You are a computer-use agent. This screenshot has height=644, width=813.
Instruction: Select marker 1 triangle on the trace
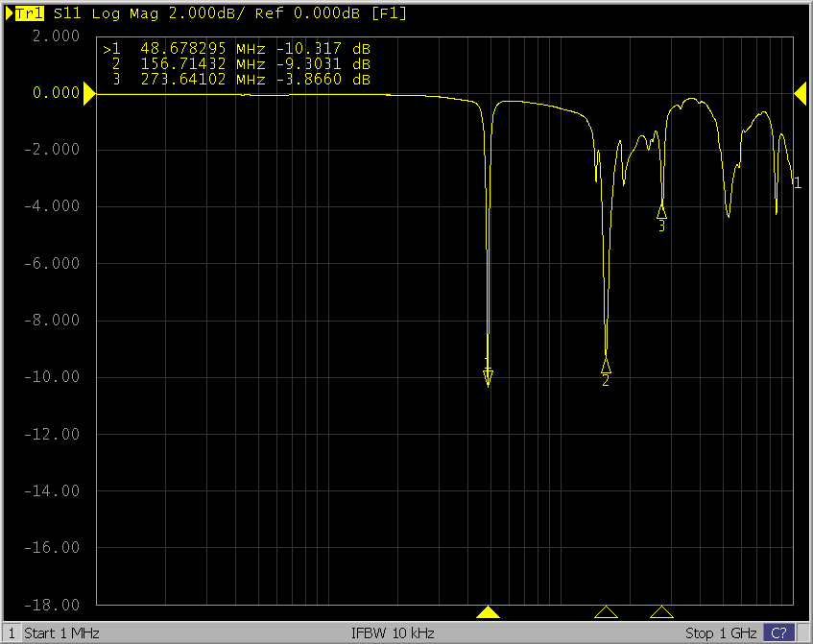tap(489, 378)
